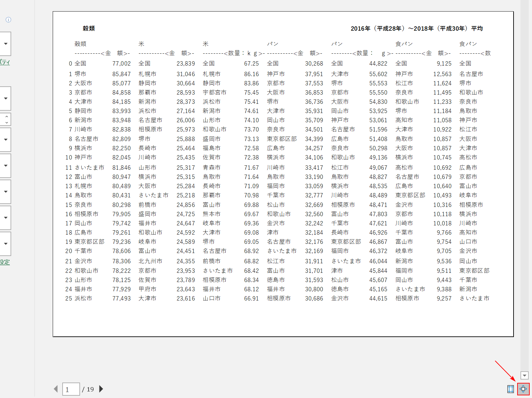Viewport: 532px width, 398px height.
Task: Click the info icon at top left
Action: (9, 20)
